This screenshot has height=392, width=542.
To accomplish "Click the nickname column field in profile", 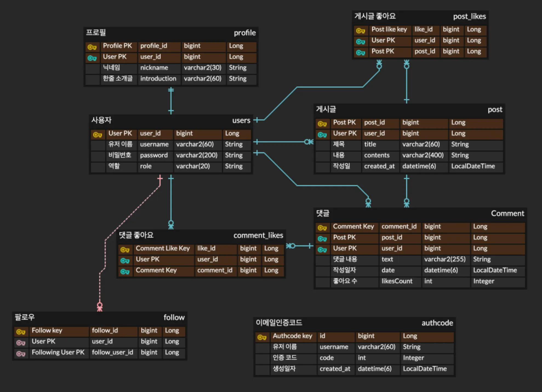I will click(x=154, y=68).
